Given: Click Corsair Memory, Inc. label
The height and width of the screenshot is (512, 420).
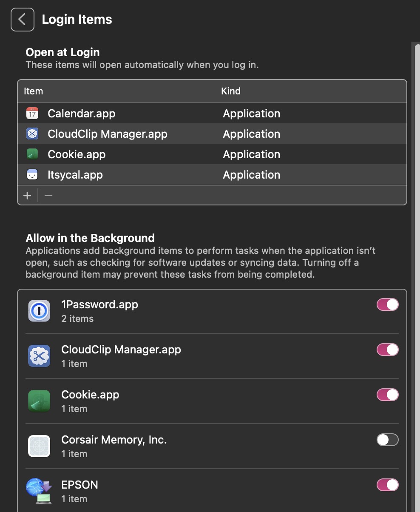Looking at the screenshot, I should click(114, 440).
